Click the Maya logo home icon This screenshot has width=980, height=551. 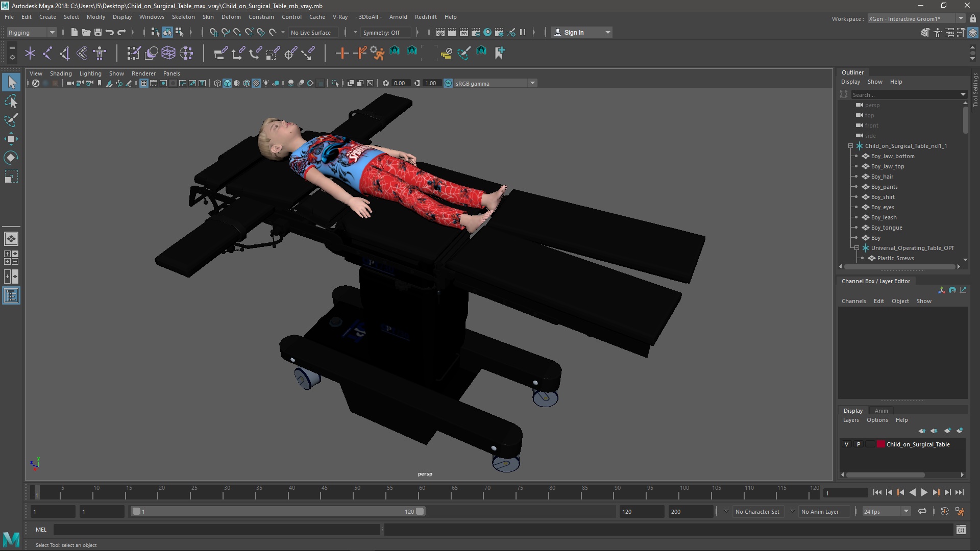11,539
